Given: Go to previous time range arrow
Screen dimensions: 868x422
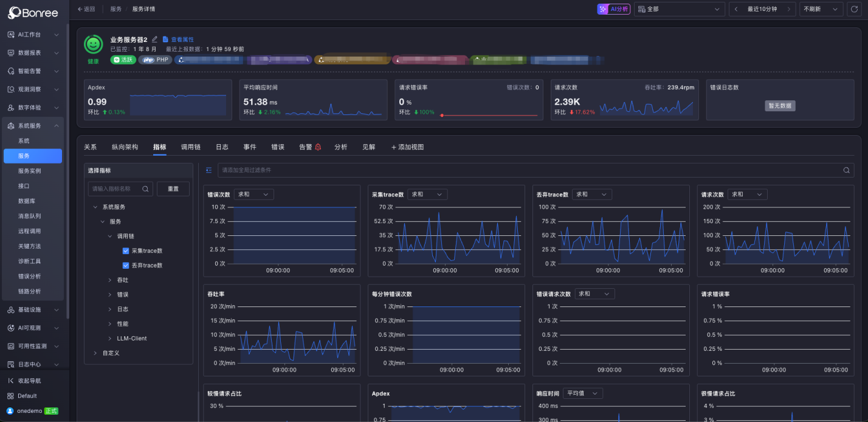Looking at the screenshot, I should [737, 9].
